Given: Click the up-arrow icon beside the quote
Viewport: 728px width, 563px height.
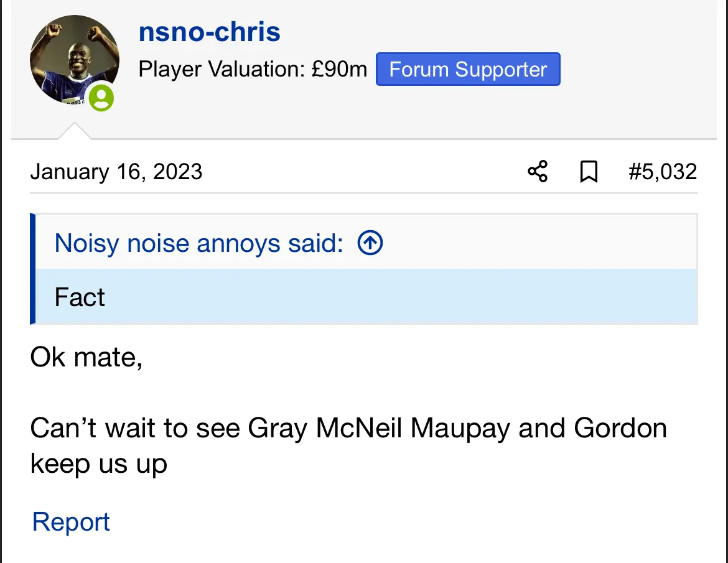Looking at the screenshot, I should pyautogui.click(x=370, y=243).
